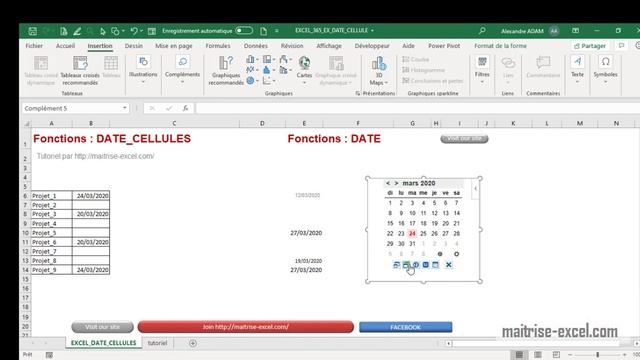Click the horizontal scrollbar left arrow
Image resolution: width=640 pixels, height=360 pixels.
tap(449, 344)
